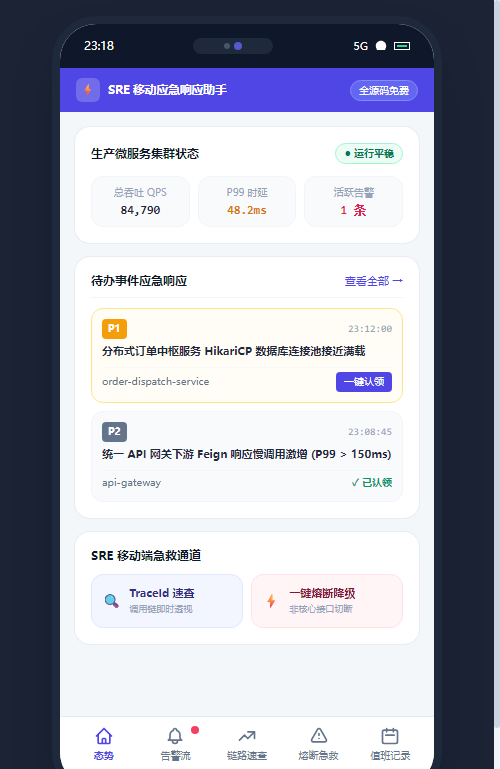500x769 pixels.
Task: Click the calendar icon in bottom navigation
Action: tap(390, 736)
